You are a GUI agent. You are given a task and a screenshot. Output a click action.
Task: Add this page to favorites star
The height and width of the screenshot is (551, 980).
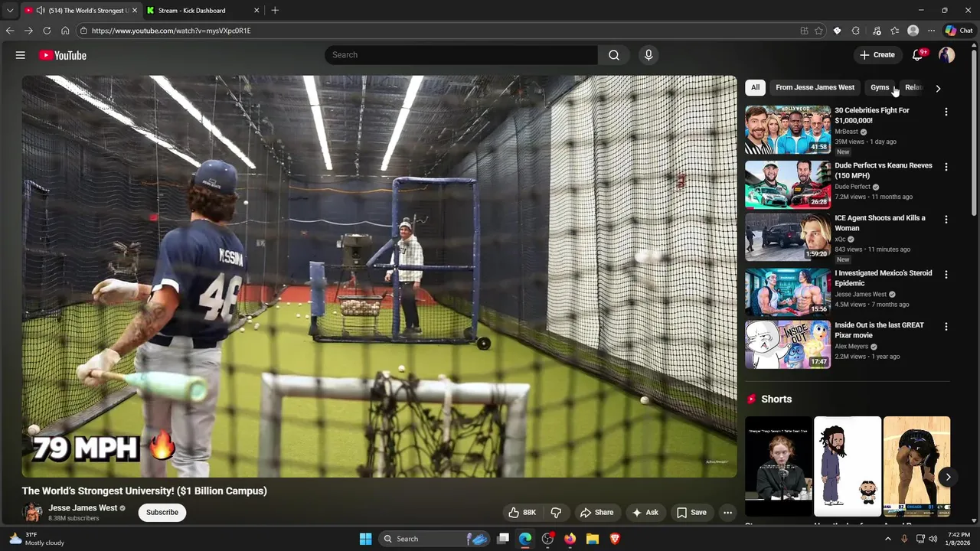[818, 31]
